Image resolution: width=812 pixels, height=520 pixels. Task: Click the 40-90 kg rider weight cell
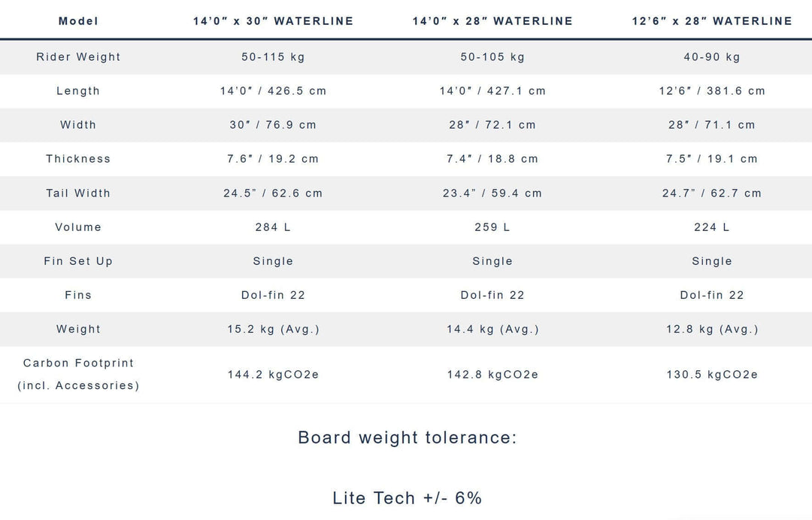tap(712, 57)
